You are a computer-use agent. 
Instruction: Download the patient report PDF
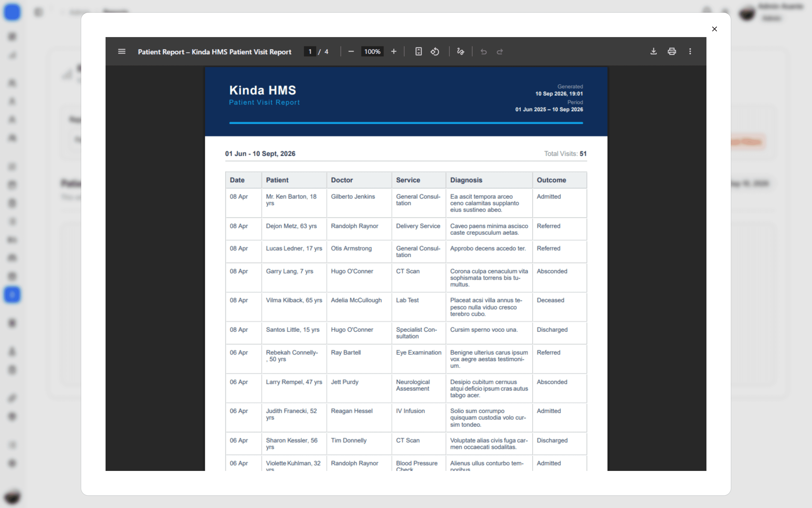tap(653, 51)
